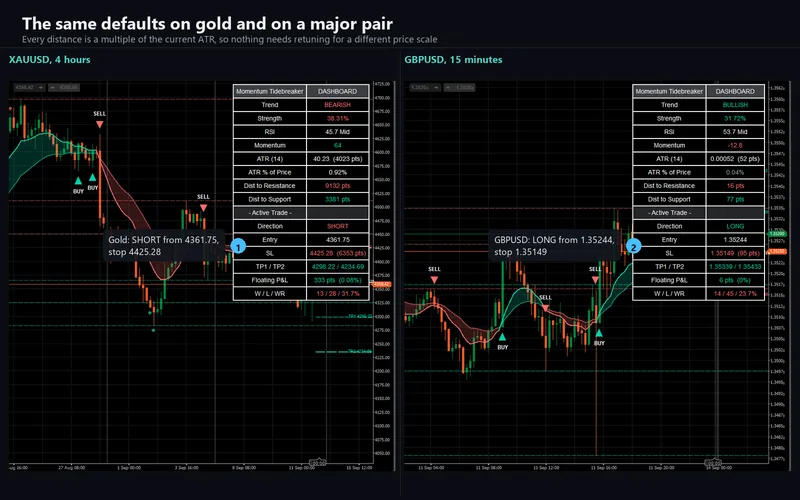This screenshot has height=500, width=800.
Task: Click the TP1 line label on the XAUUSD chart
Action: (360, 316)
